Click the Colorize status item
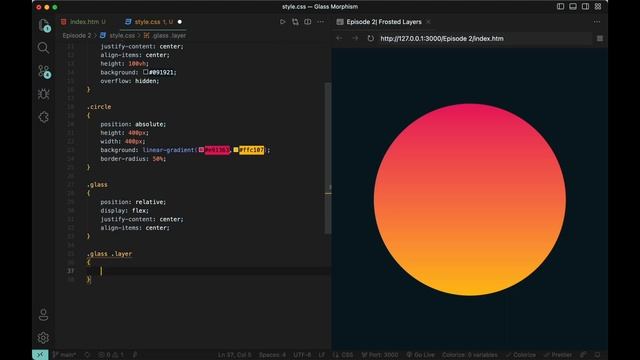 521,355
